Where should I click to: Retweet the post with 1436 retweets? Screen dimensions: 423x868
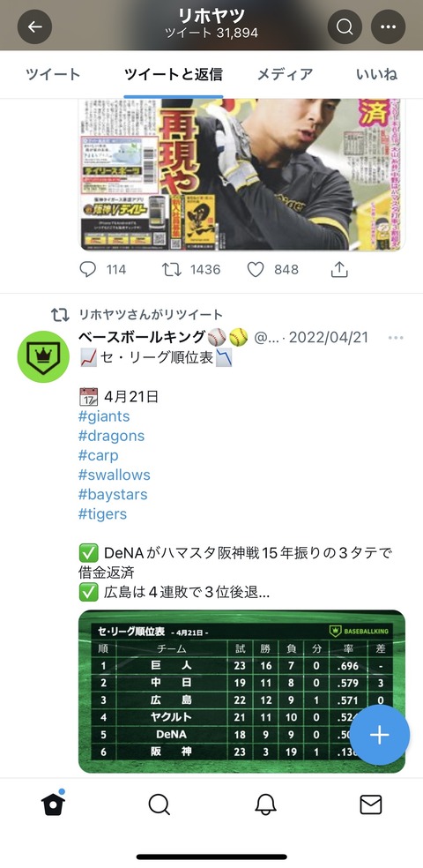coord(170,270)
